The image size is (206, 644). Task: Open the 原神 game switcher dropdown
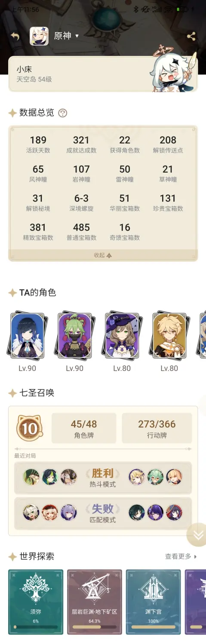[67, 36]
